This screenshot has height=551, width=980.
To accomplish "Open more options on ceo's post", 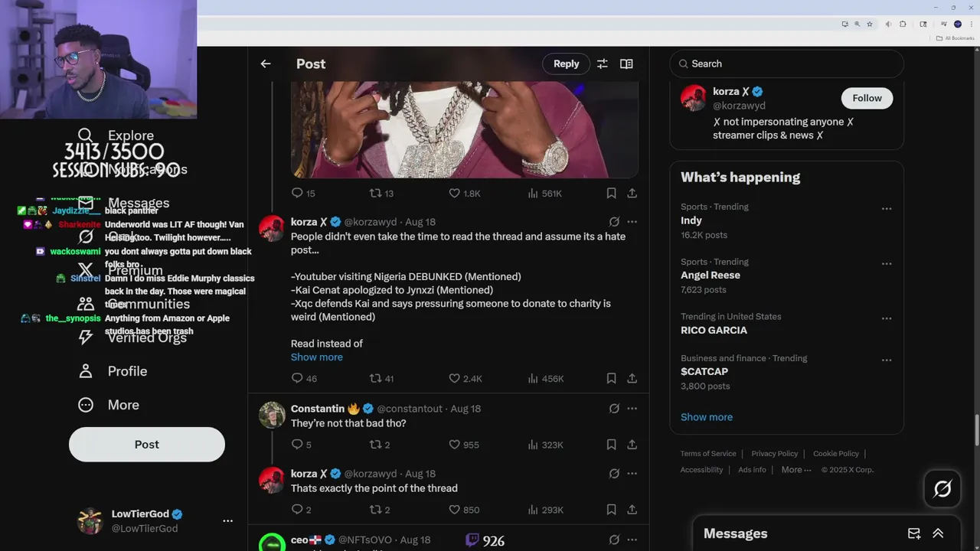I will (632, 540).
